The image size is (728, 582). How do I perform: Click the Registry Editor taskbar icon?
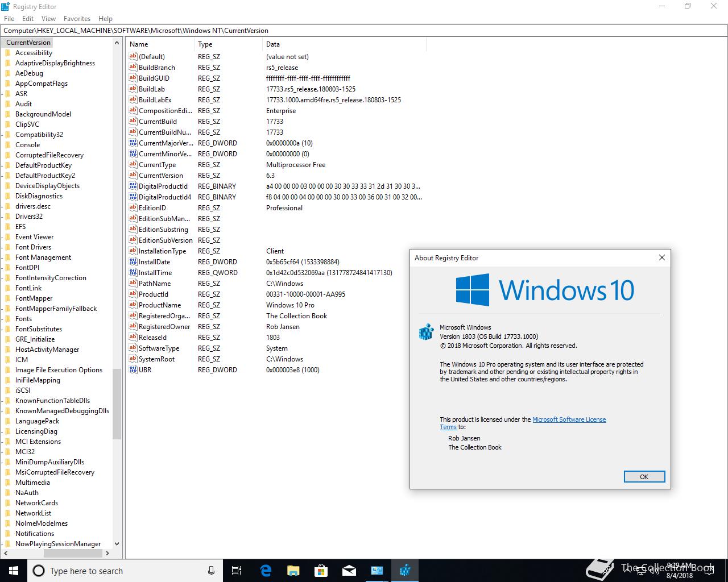(x=405, y=571)
